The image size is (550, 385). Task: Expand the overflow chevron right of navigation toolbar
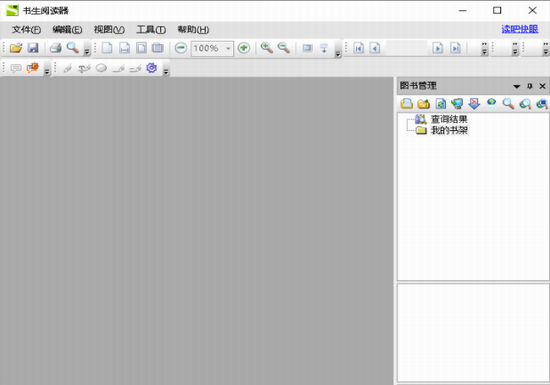[x=484, y=48]
